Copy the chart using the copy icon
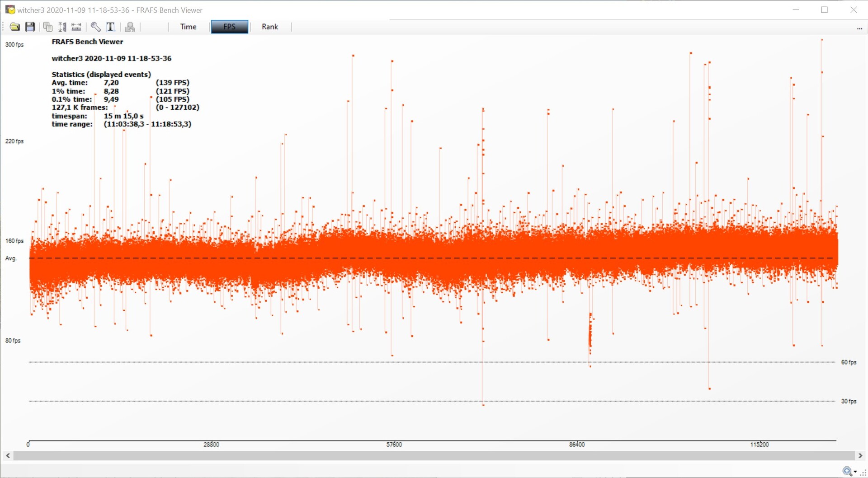868x478 pixels. (47, 27)
